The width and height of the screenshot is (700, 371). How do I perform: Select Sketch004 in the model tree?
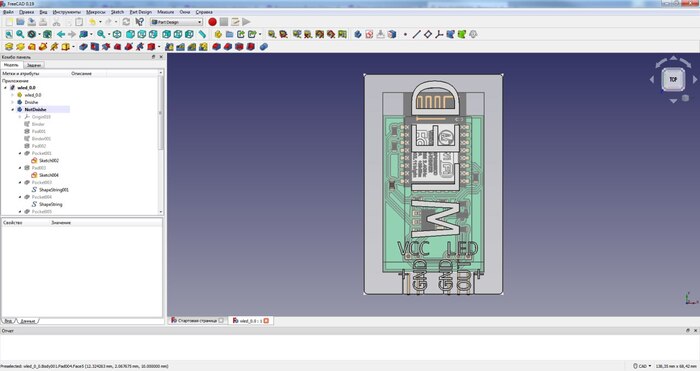pyautogui.click(x=49, y=175)
